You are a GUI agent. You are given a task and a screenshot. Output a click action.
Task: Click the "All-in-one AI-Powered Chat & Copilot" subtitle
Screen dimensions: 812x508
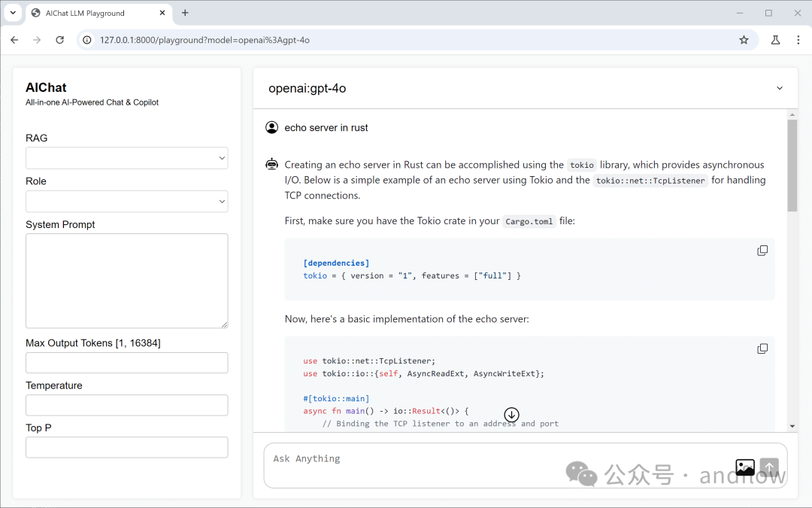[x=92, y=102]
